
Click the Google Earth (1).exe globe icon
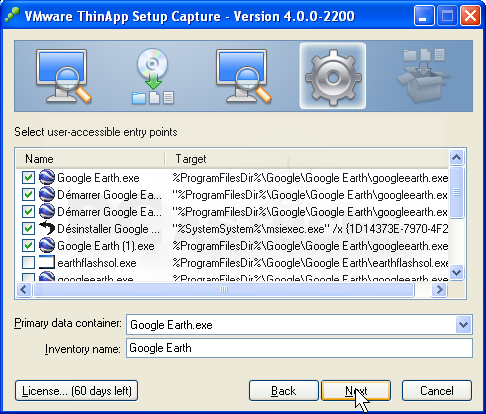(x=47, y=246)
